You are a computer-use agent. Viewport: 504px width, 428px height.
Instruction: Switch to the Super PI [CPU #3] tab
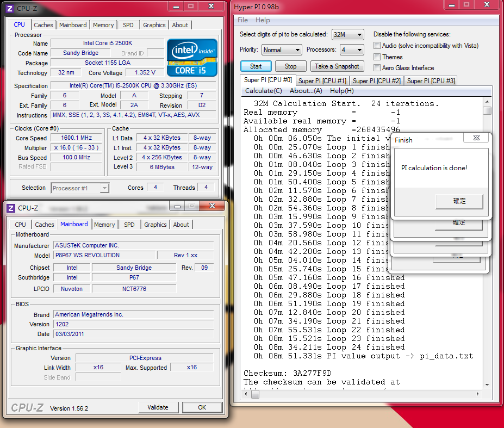[431, 81]
